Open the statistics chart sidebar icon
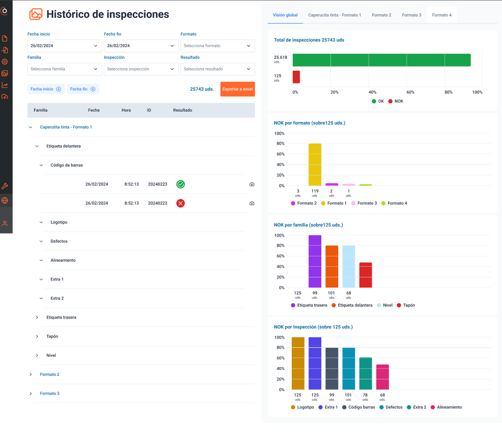This screenshot has width=502, height=448. [x=5, y=85]
